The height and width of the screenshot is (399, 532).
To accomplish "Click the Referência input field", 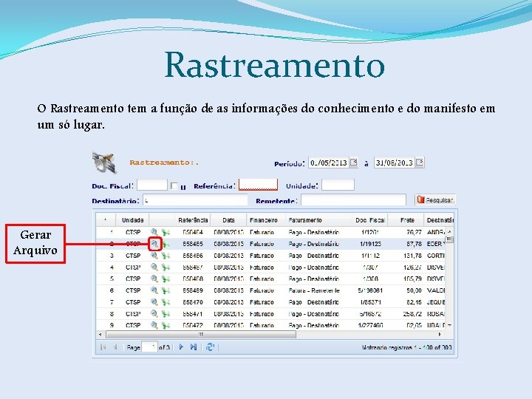I will coord(258,185).
